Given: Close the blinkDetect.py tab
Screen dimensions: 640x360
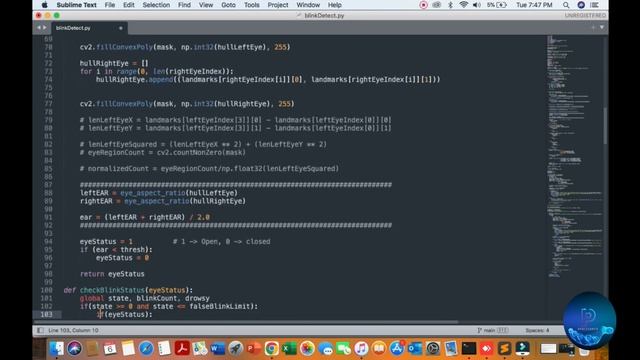Looking at the screenshot, I should pyautogui.click(x=120, y=28).
